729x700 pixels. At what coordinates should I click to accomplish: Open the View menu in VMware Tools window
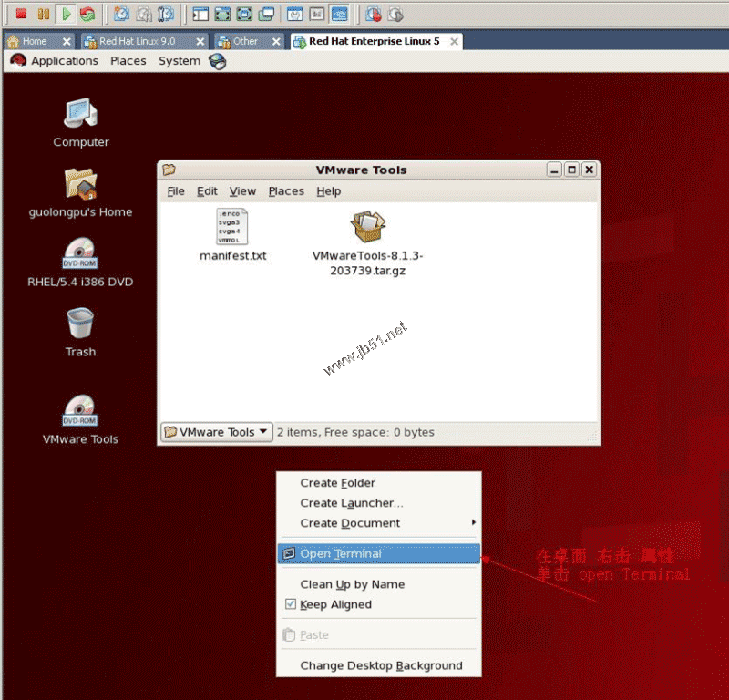click(242, 191)
